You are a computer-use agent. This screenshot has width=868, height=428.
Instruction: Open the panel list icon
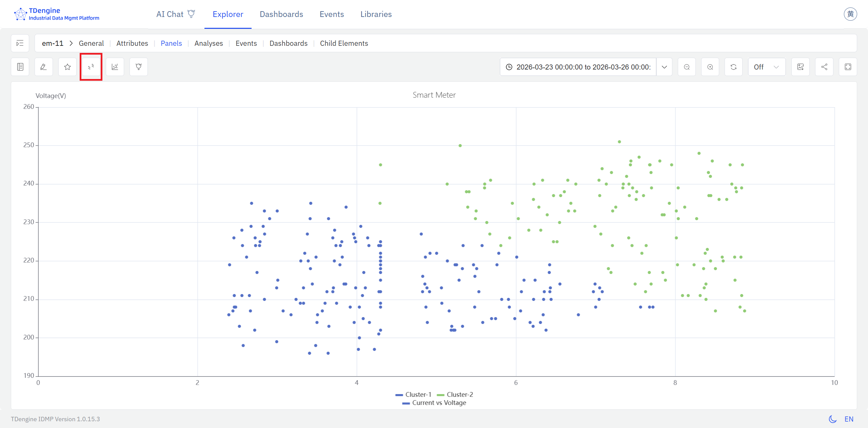click(x=20, y=67)
